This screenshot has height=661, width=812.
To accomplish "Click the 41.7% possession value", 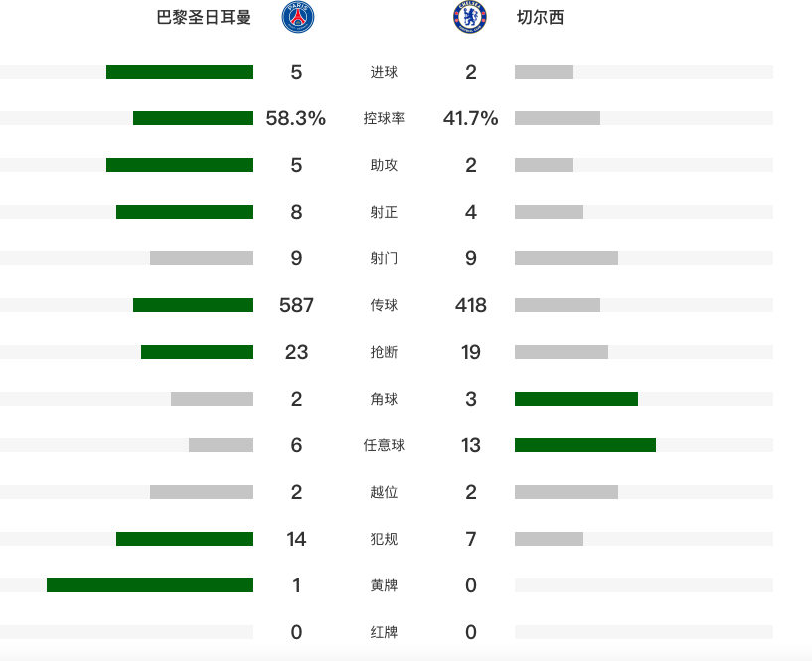I will point(470,118).
